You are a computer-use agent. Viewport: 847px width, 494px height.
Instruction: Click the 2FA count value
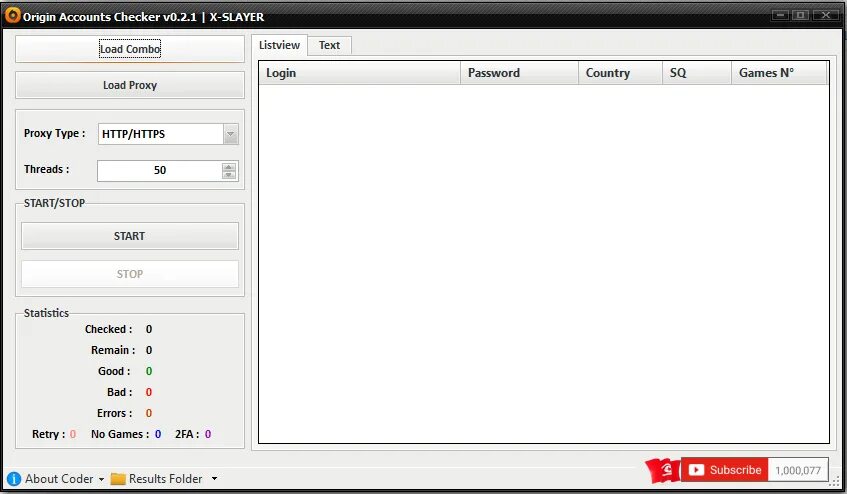pos(208,435)
